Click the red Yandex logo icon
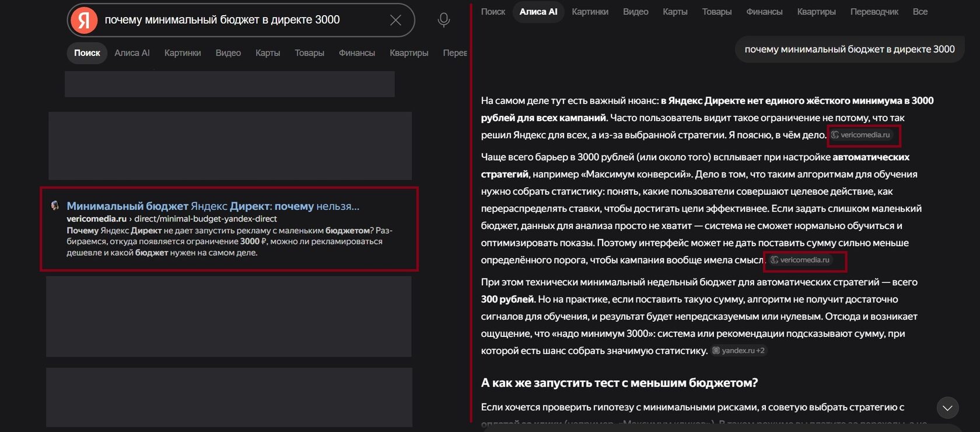 [84, 20]
